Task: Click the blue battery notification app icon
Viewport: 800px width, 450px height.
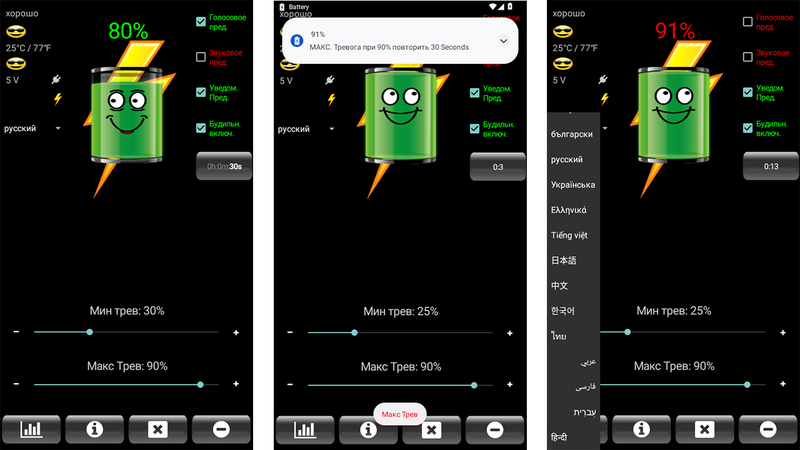Action: [x=297, y=40]
